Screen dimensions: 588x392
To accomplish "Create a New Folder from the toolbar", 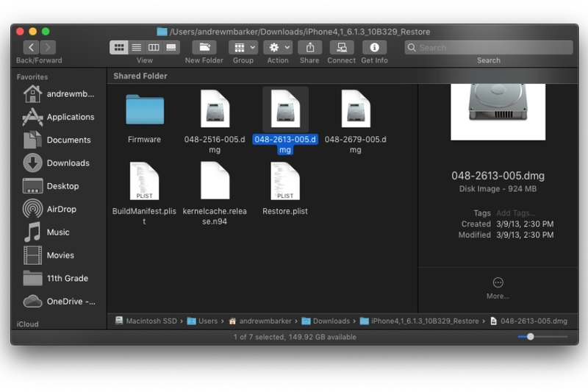I will [x=204, y=47].
